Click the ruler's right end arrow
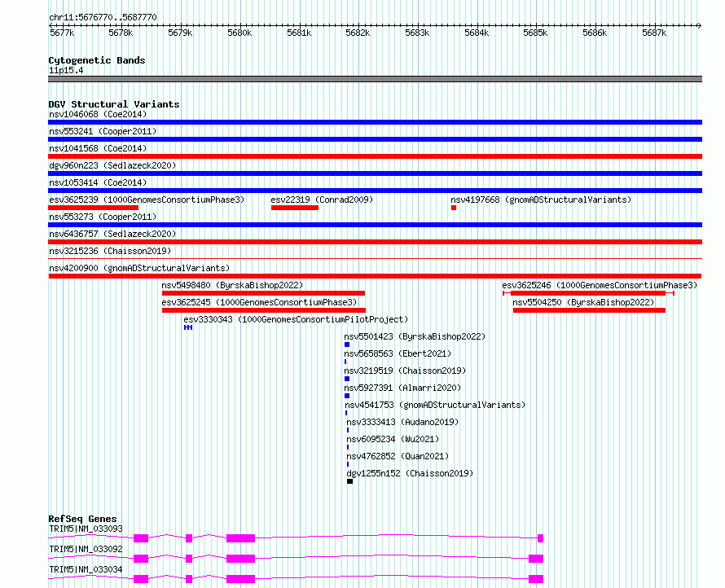This screenshot has width=725, height=588. (699, 25)
